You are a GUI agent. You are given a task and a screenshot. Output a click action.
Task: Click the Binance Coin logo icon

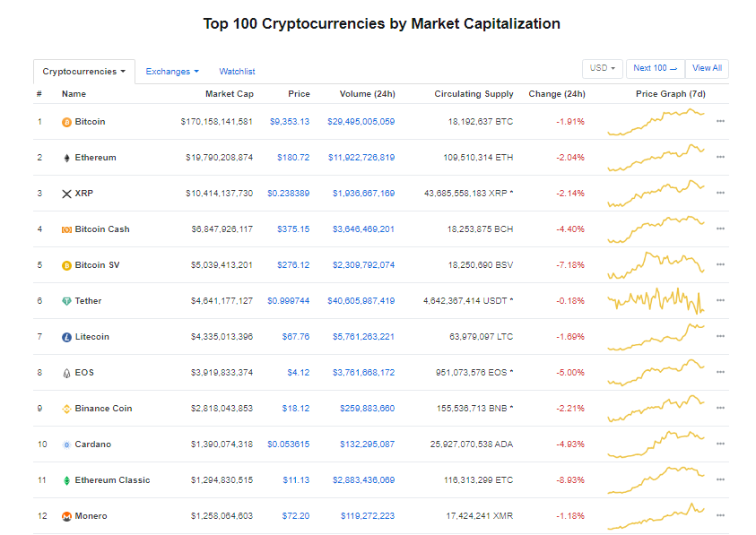pyautogui.click(x=66, y=409)
